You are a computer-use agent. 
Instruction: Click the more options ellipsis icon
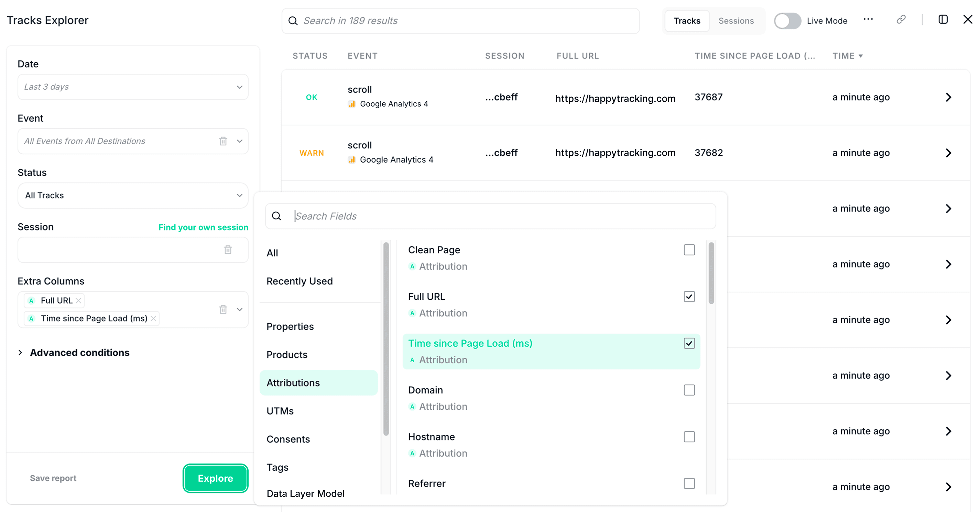[868, 19]
